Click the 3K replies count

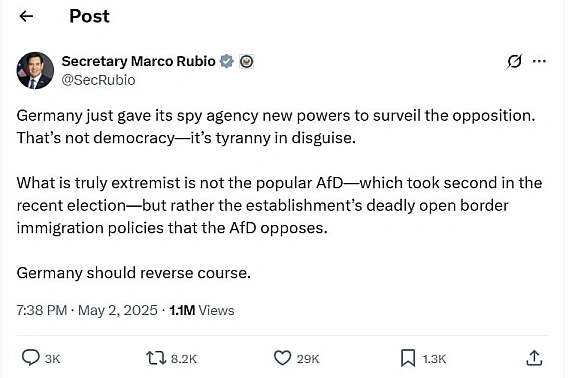pyautogui.click(x=53, y=359)
